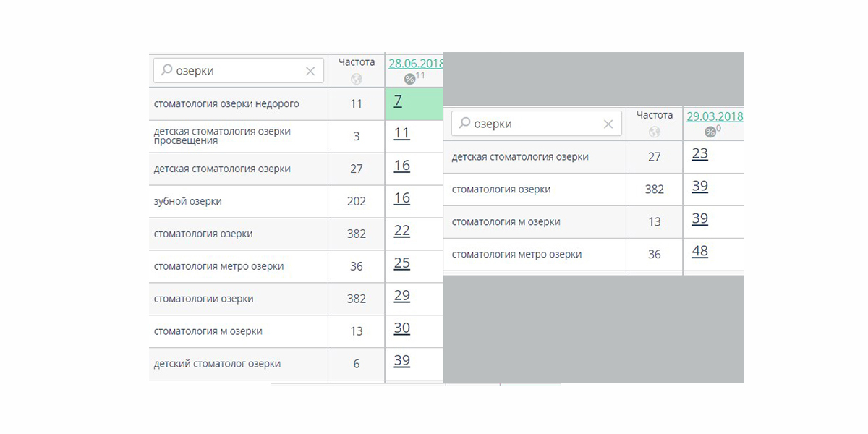Open position 48 in the right table
Screen dimensions: 868x434
pyautogui.click(x=699, y=252)
